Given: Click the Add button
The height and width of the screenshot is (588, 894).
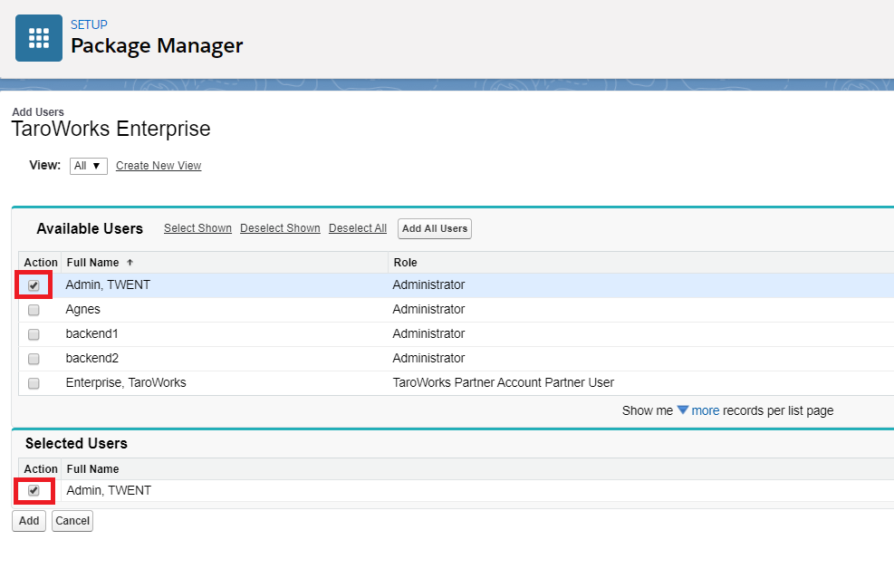Looking at the screenshot, I should tap(29, 521).
